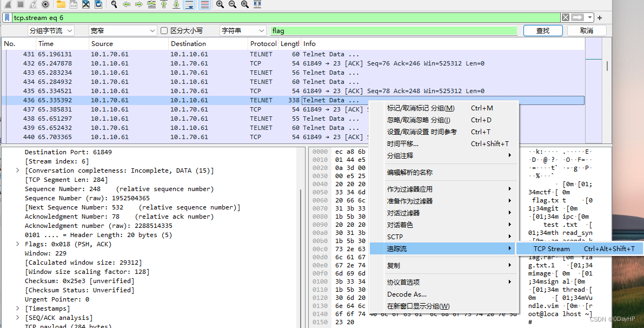Restart the current capture

coord(34,4)
